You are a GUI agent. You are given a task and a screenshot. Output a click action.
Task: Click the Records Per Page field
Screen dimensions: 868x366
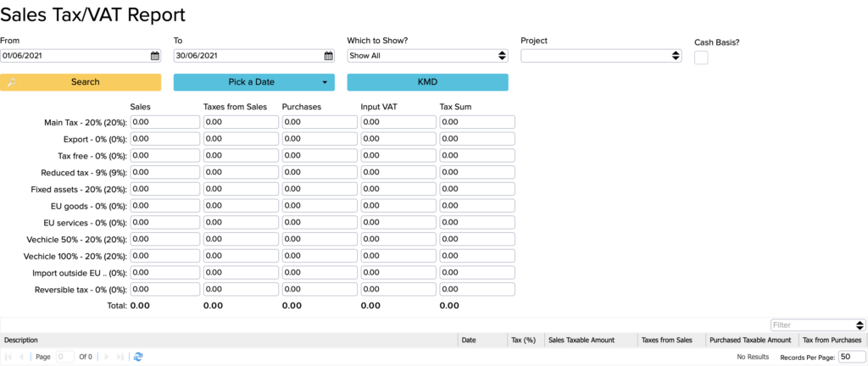851,358
